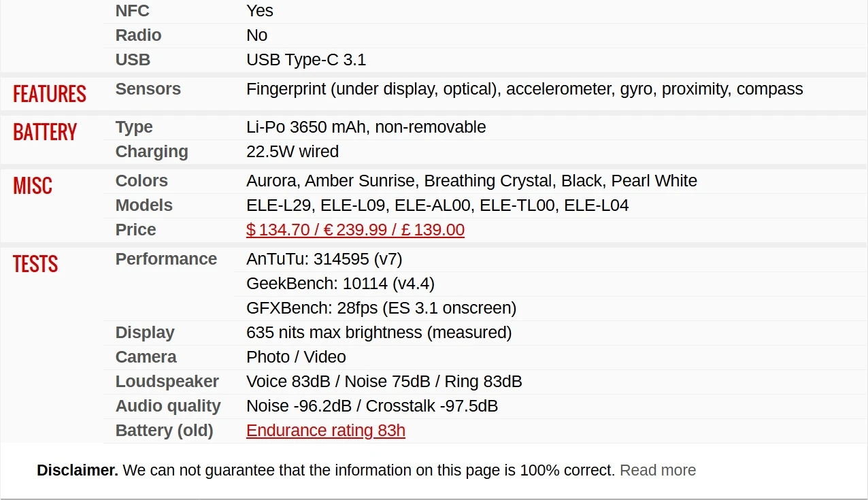
Task: Select the Radio spec label
Action: coord(138,35)
